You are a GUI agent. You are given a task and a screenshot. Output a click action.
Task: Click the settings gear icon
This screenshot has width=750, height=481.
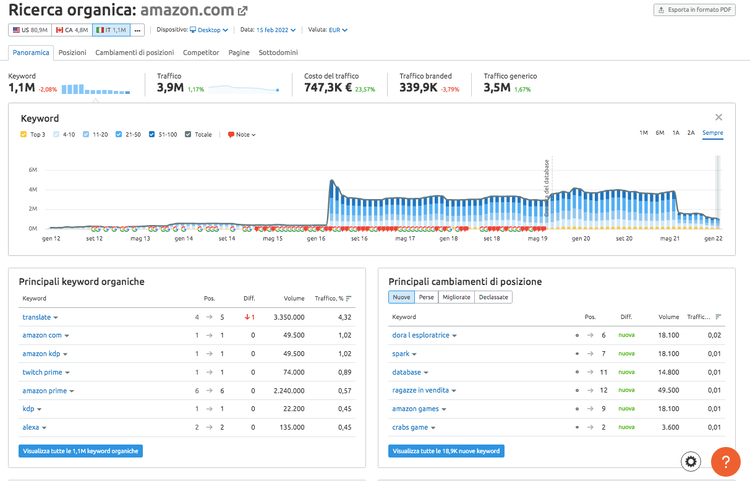(x=691, y=461)
